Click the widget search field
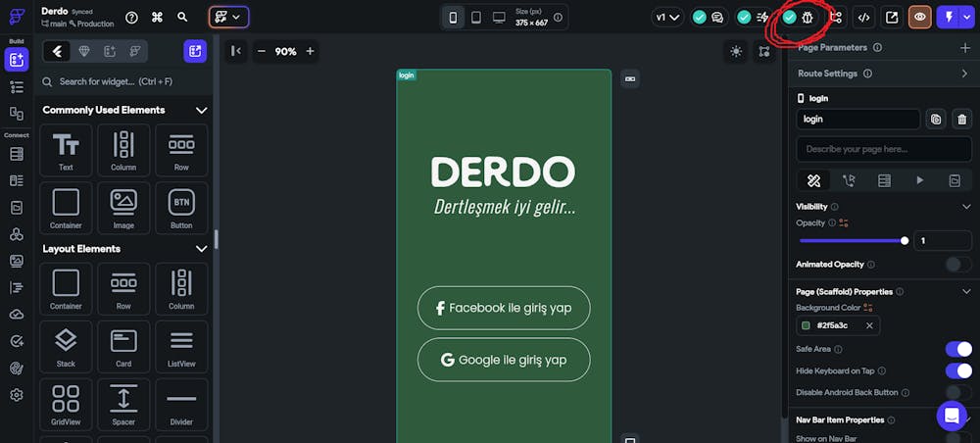 123,81
